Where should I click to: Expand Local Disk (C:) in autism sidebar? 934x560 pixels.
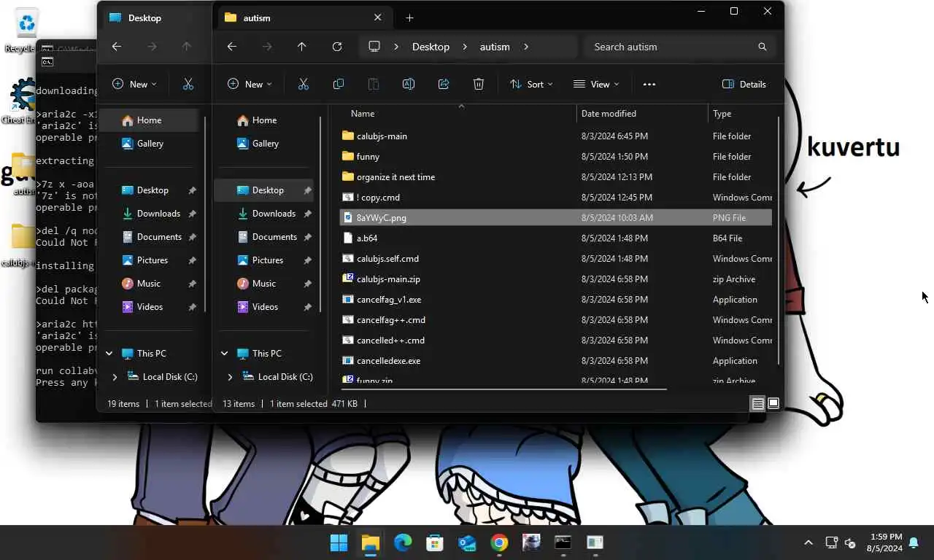tap(231, 377)
